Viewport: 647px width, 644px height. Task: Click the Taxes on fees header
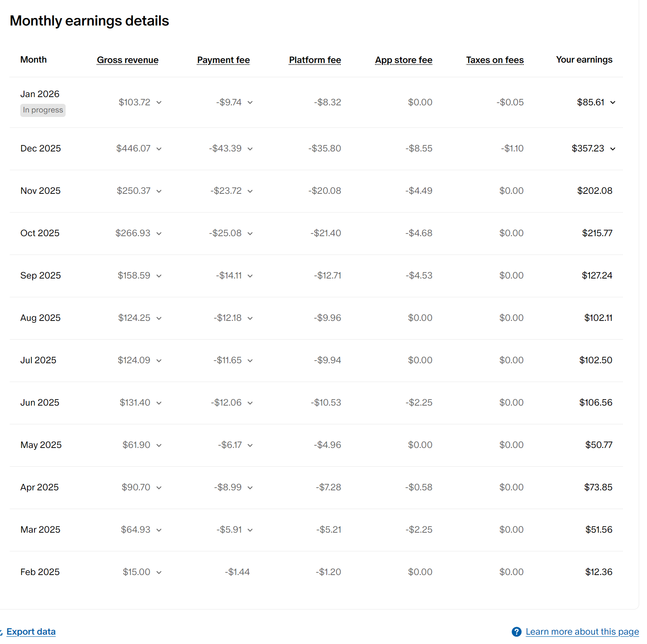click(495, 60)
